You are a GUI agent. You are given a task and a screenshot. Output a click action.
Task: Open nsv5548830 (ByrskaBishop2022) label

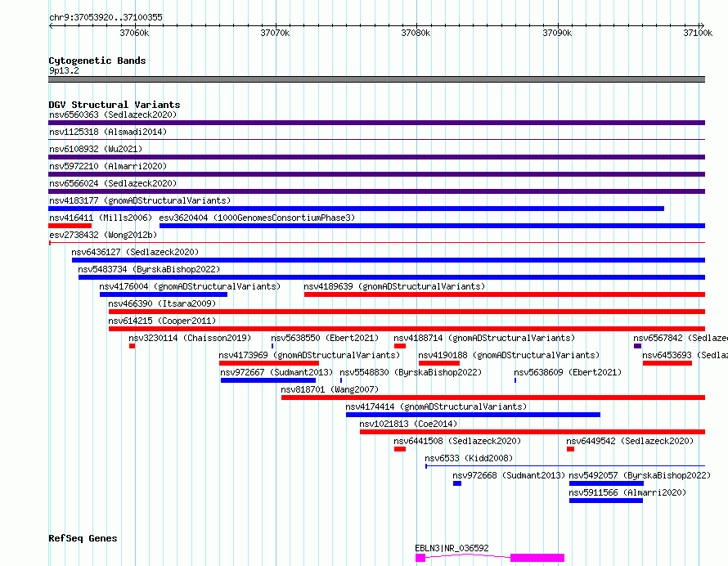411,372
